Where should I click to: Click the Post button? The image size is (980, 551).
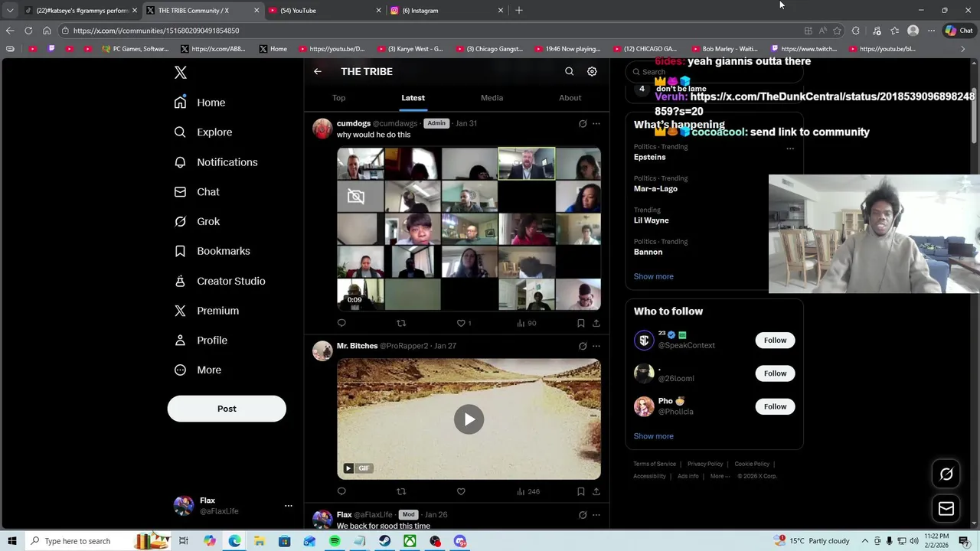[227, 409]
